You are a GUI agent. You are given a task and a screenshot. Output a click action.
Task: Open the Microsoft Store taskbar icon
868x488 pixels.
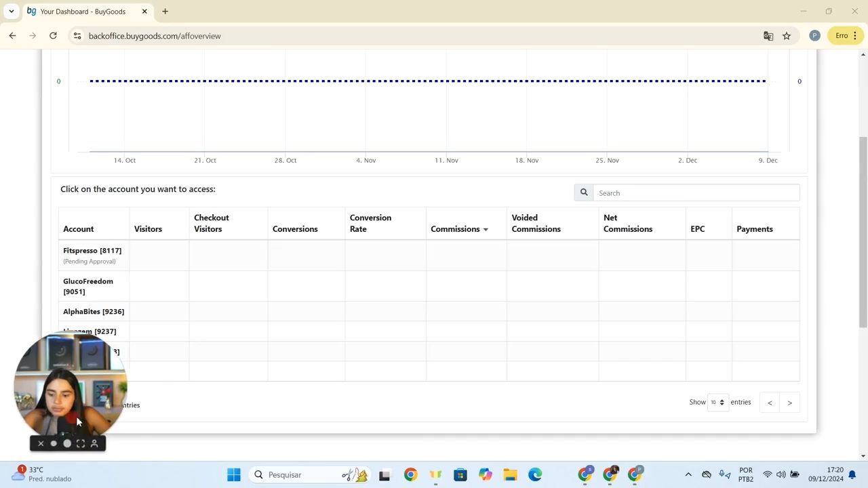pos(460,474)
